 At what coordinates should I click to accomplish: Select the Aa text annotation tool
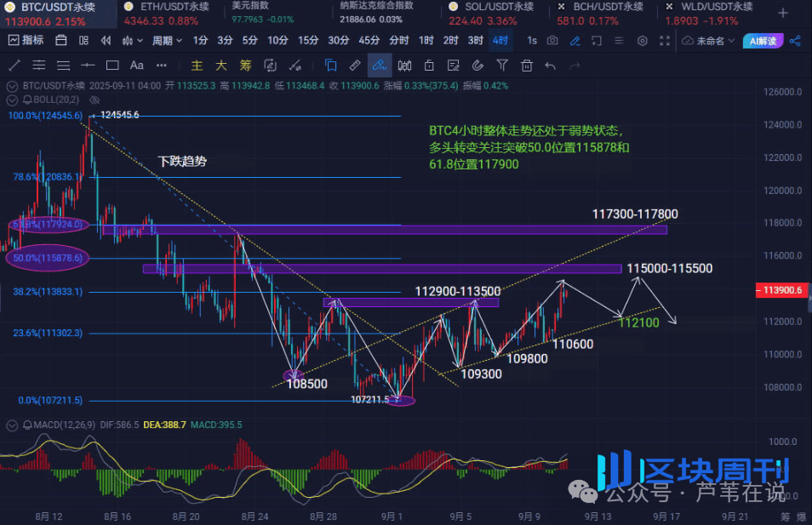137,66
